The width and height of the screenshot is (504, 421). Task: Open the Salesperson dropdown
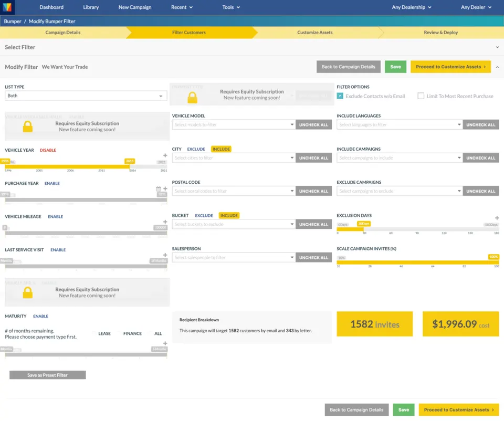pyautogui.click(x=234, y=257)
